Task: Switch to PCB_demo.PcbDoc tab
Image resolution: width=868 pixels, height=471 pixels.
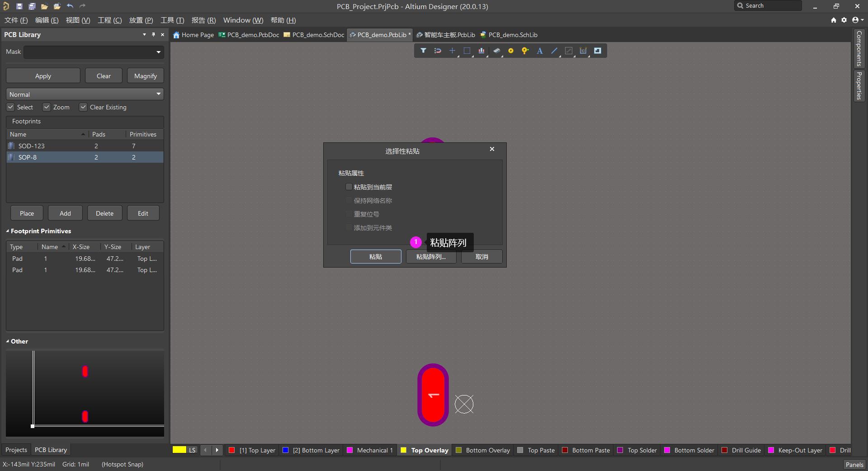Action: click(x=249, y=35)
